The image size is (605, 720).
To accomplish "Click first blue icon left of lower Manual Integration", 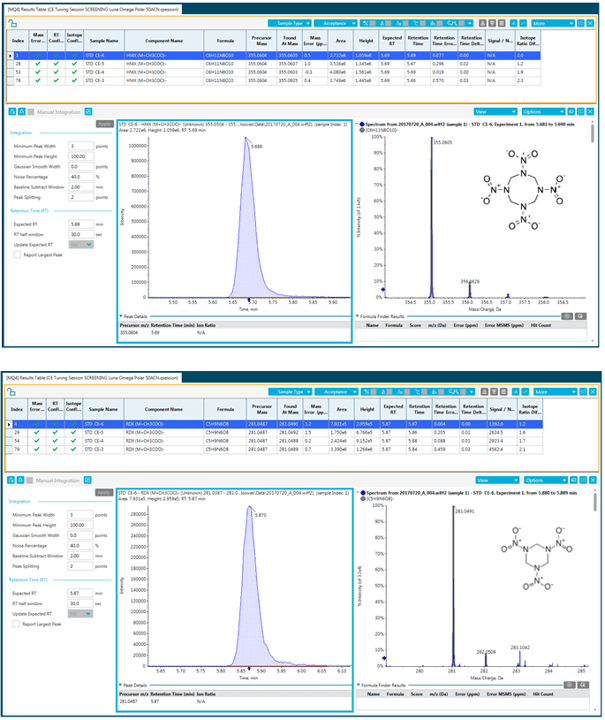I will tap(9, 478).
